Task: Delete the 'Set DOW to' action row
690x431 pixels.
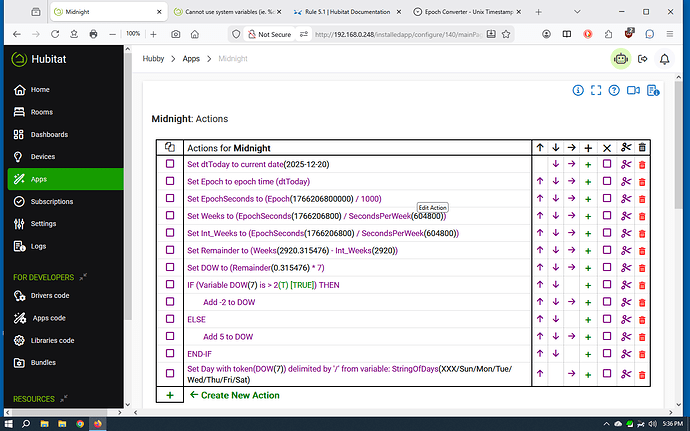Action: (x=643, y=267)
